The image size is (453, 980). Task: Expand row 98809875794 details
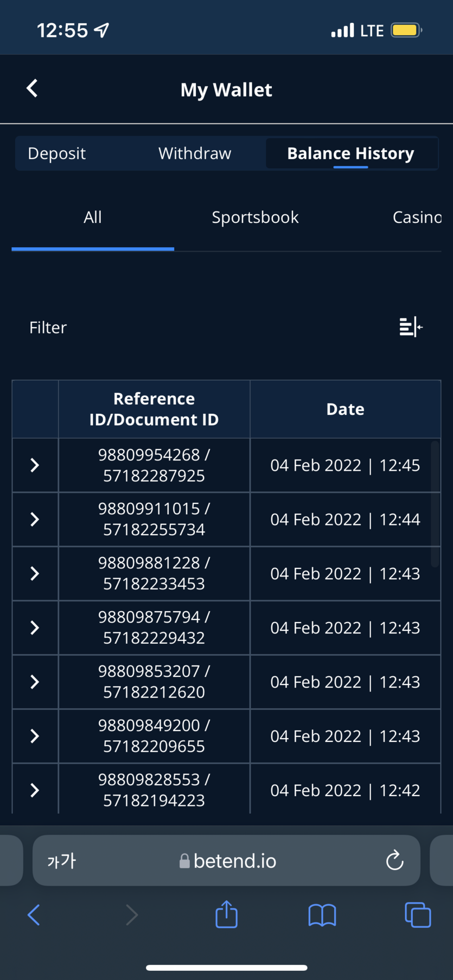pos(35,628)
